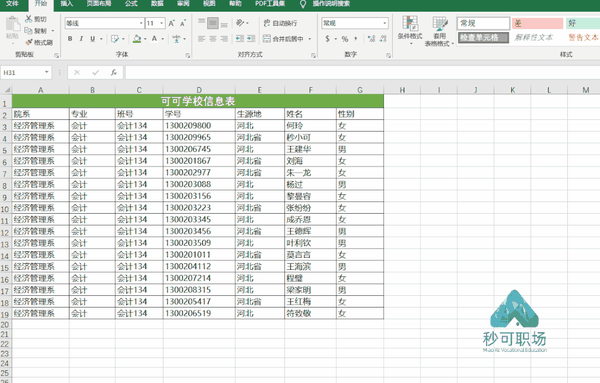This screenshot has height=383, width=600.
Task: Click the decrease decimal icon
Action: (383, 39)
